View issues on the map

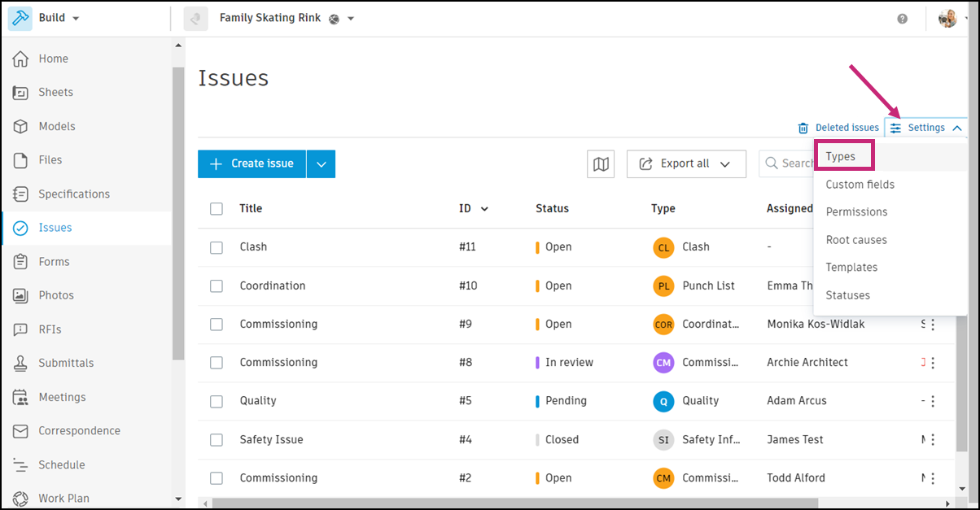[x=601, y=163]
